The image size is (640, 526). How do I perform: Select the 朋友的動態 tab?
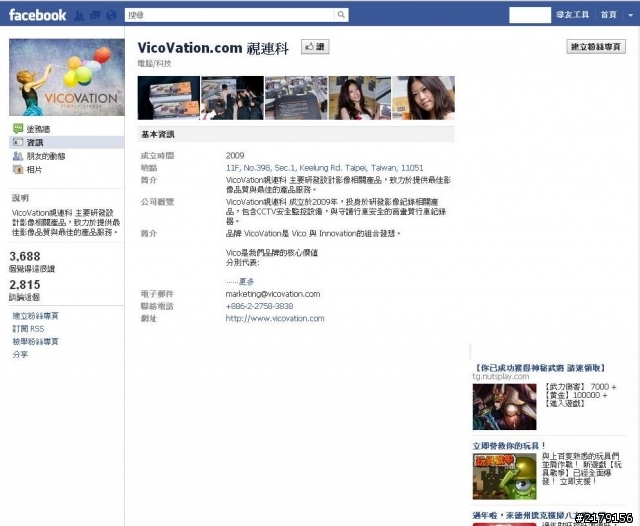pos(46,156)
